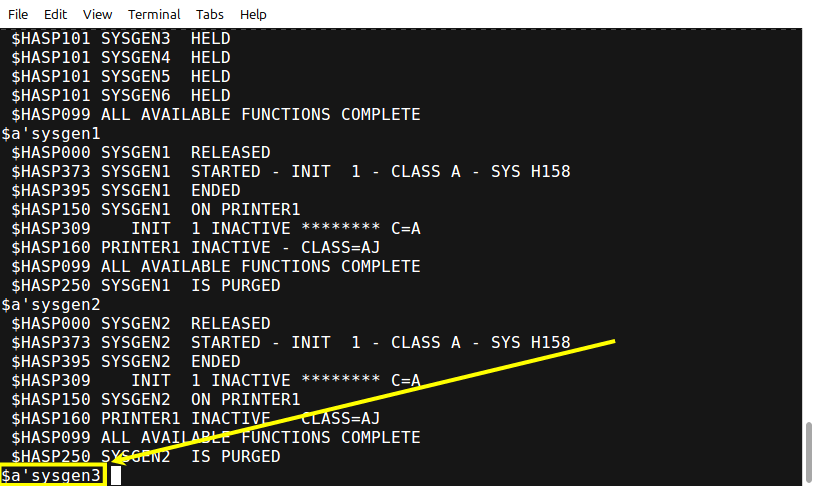Click the terminal scrollbar thumb

pos(808,452)
